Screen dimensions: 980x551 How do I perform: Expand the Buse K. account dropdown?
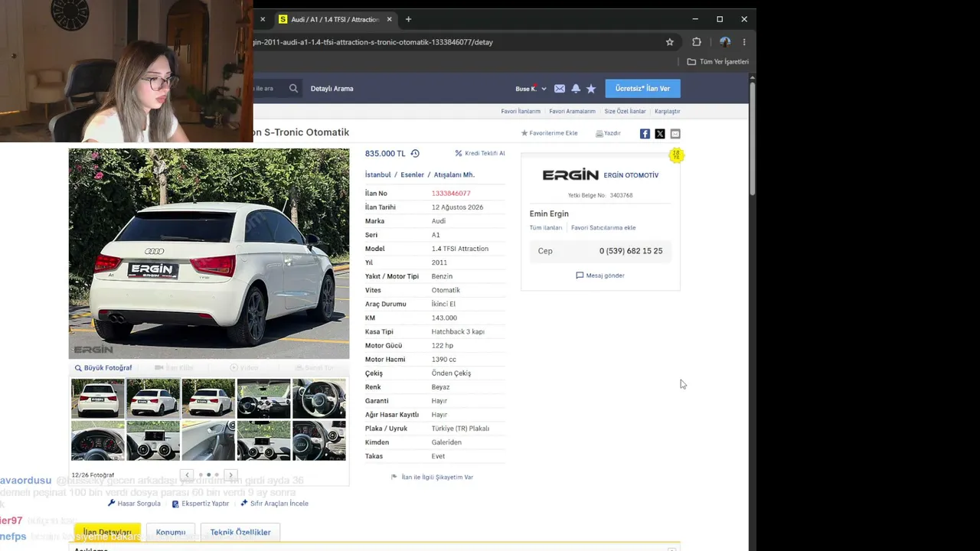(531, 89)
